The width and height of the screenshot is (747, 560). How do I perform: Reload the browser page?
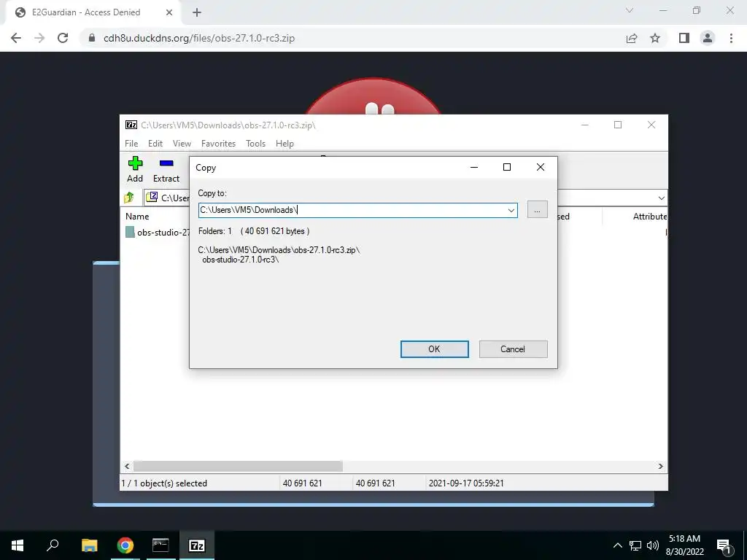pyautogui.click(x=63, y=38)
